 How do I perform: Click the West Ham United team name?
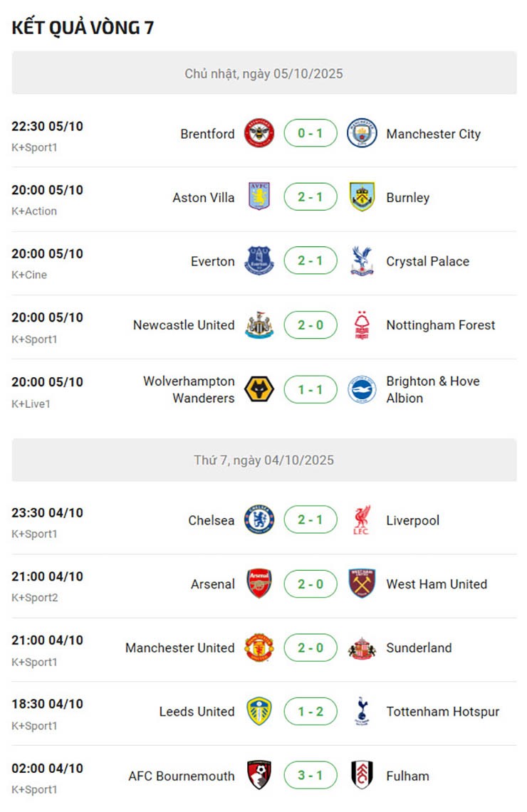click(x=437, y=584)
